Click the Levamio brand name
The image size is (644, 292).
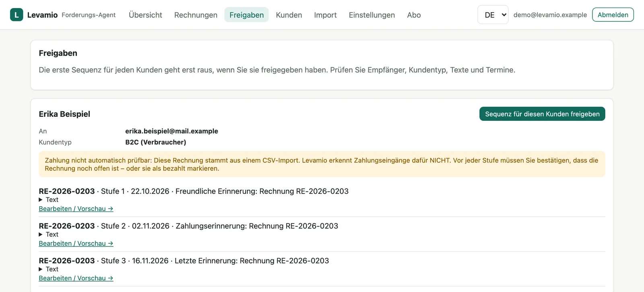point(42,15)
